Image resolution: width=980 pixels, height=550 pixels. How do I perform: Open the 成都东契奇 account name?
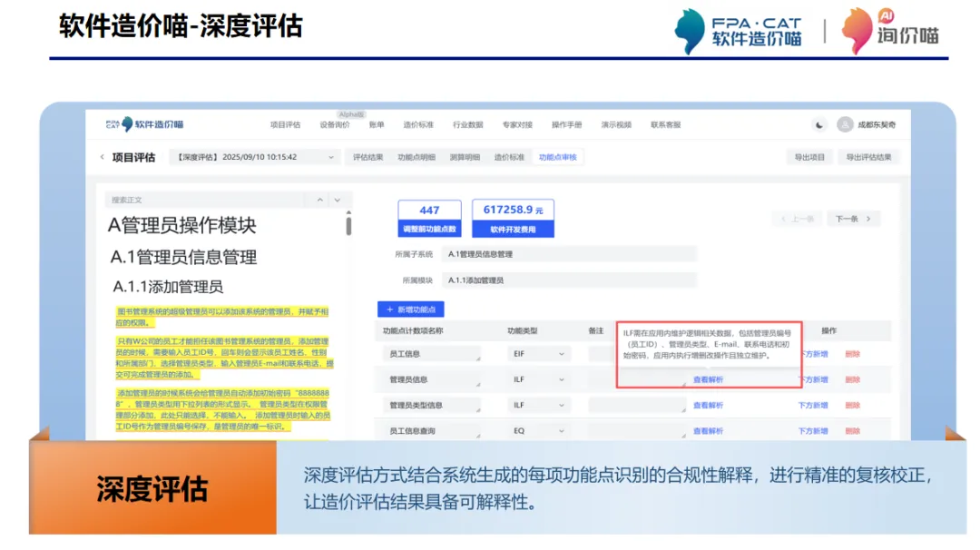click(877, 125)
